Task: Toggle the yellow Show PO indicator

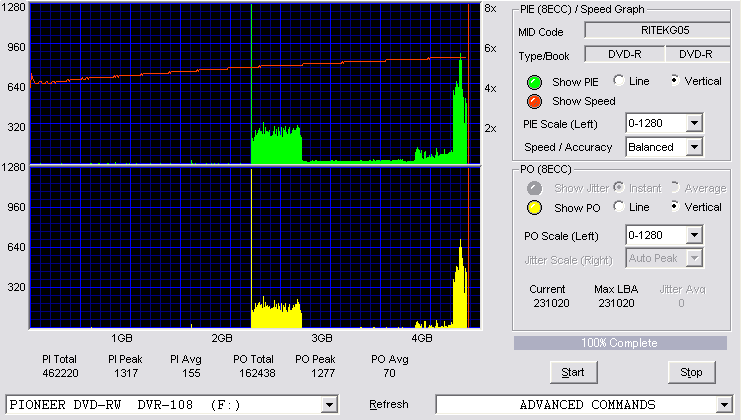Action: click(x=534, y=208)
